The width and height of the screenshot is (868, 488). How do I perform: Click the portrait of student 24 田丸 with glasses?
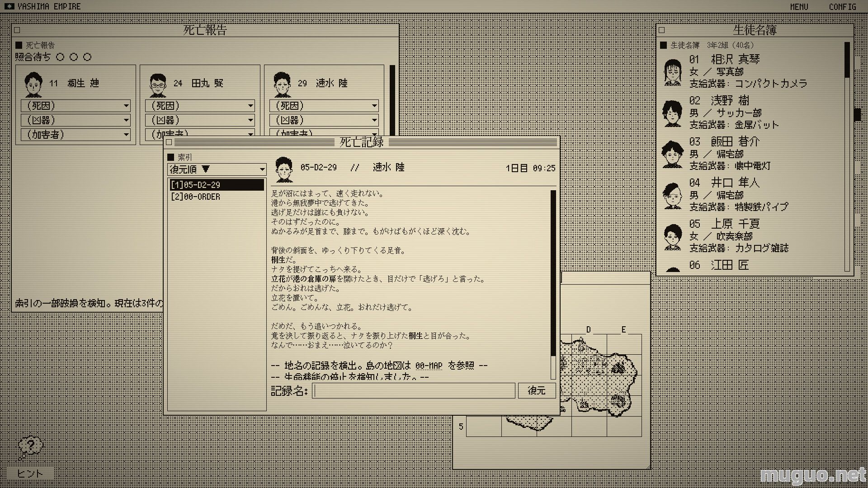point(157,84)
